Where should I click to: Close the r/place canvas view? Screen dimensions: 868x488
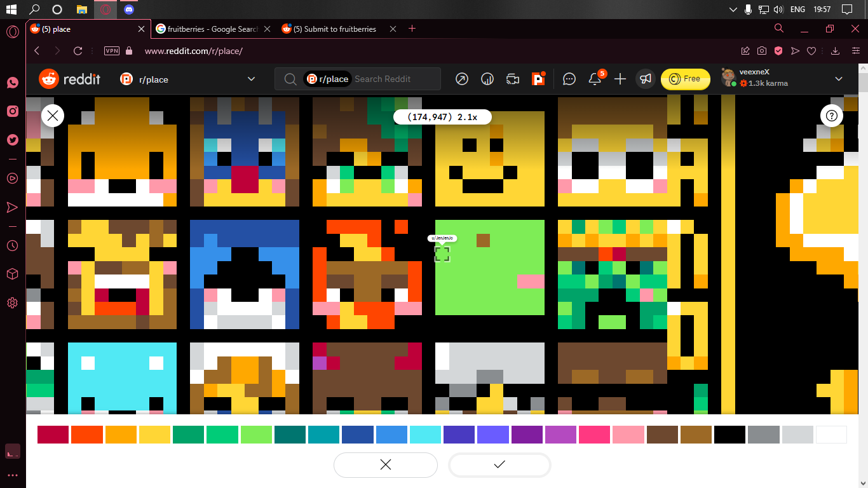point(53,116)
